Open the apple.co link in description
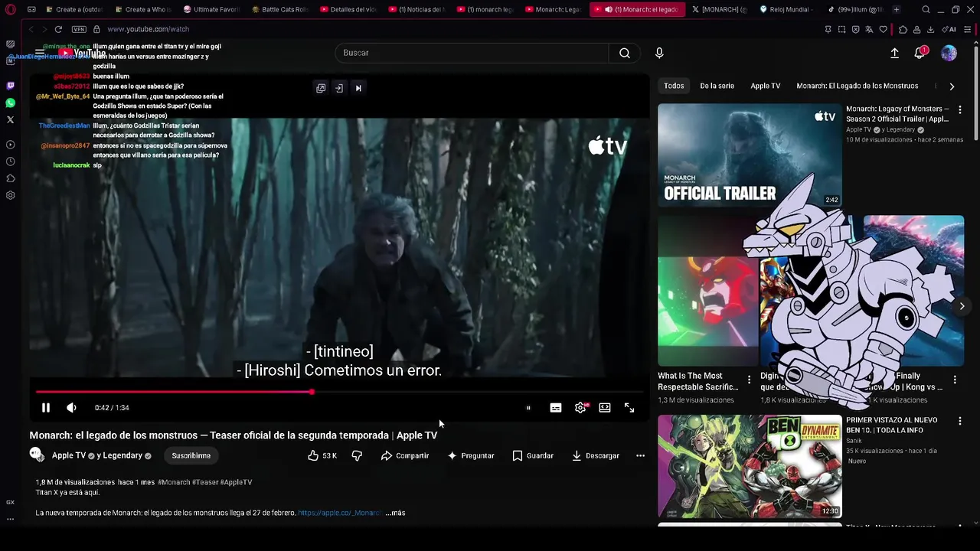 tap(339, 513)
